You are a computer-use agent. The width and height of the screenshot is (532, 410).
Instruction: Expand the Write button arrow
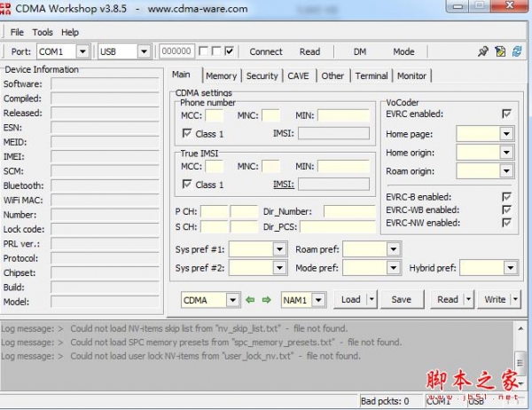click(515, 299)
